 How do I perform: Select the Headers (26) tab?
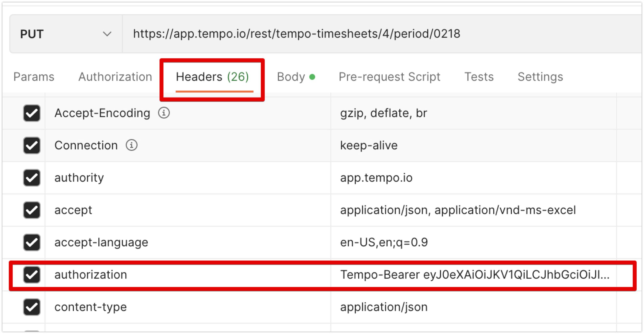coord(212,77)
